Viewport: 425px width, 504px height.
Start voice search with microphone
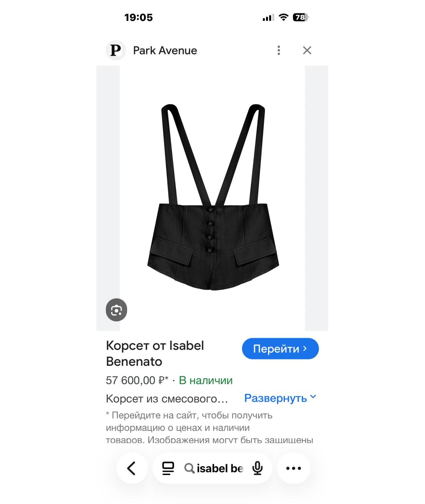[258, 468]
